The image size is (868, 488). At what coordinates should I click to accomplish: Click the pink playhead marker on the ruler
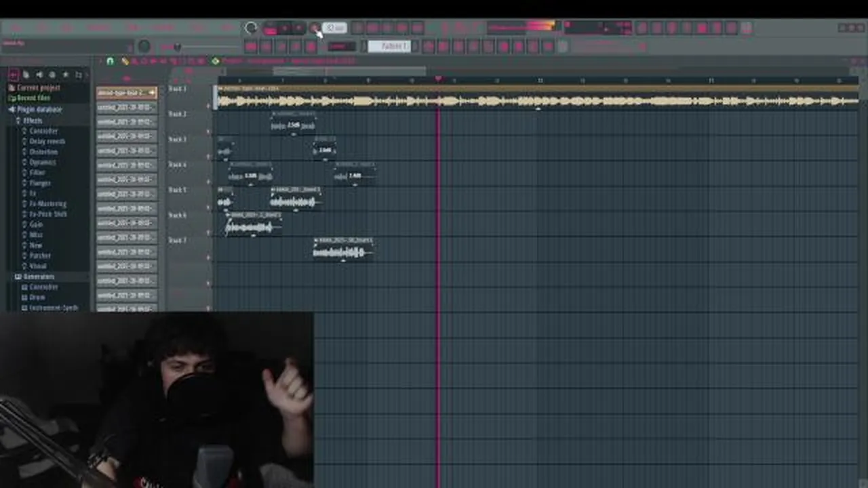[x=438, y=79]
